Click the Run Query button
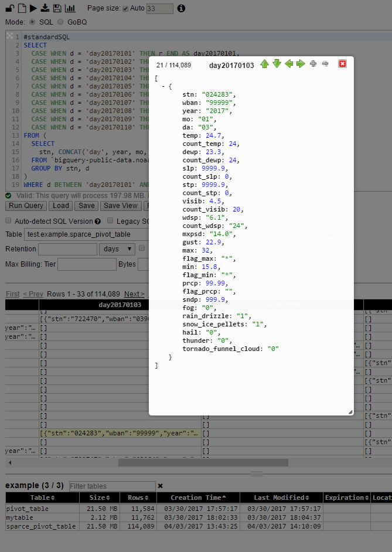The height and width of the screenshot is (552, 392). click(26, 206)
